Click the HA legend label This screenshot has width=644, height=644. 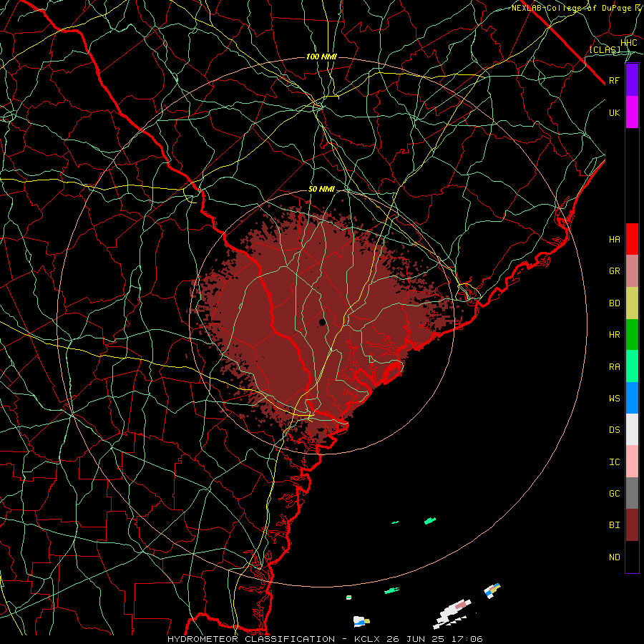pos(614,239)
